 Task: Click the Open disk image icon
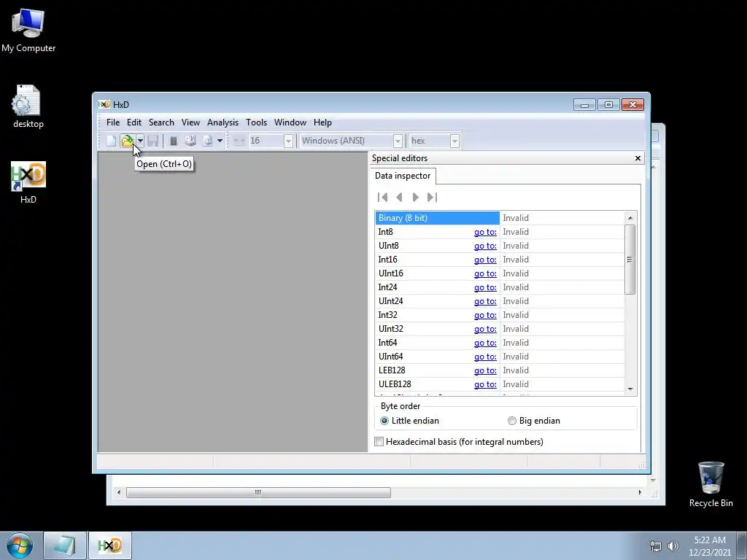[208, 141]
